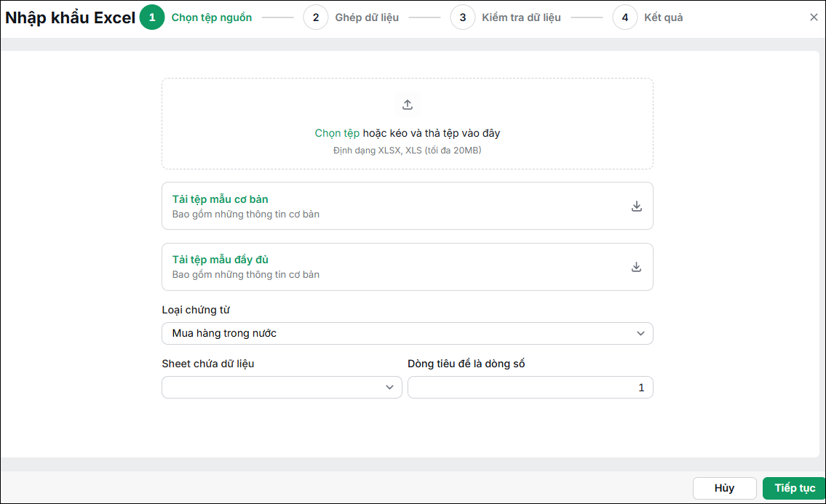Screen dimensions: 826x504
Task: Click the upload arrow icon in drop zone
Action: pyautogui.click(x=408, y=105)
